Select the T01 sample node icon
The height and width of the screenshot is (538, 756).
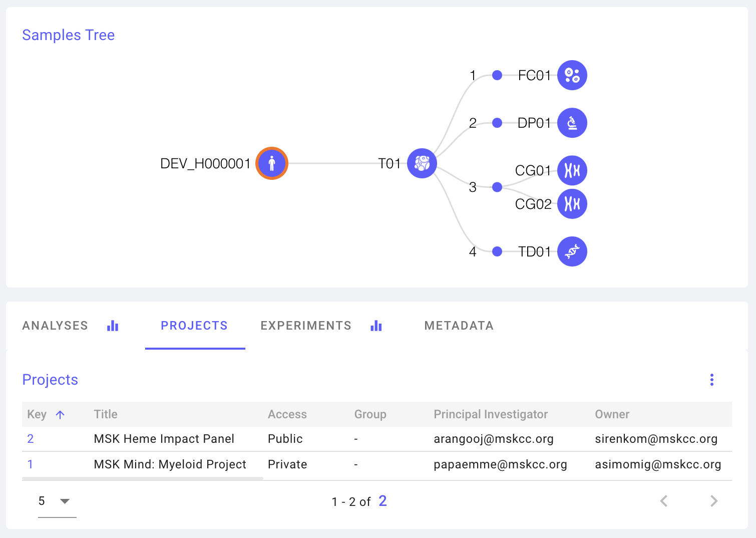422,163
